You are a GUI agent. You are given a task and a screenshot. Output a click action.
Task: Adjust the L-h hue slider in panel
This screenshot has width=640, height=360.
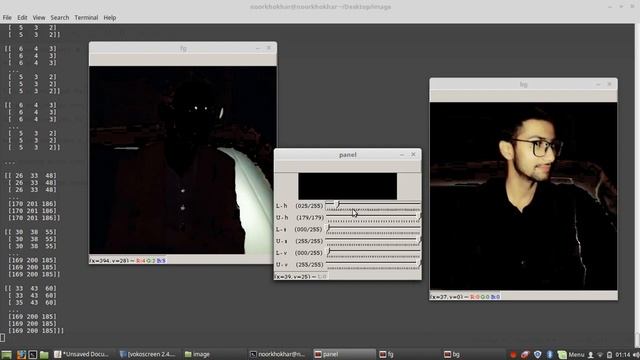tap(373, 205)
